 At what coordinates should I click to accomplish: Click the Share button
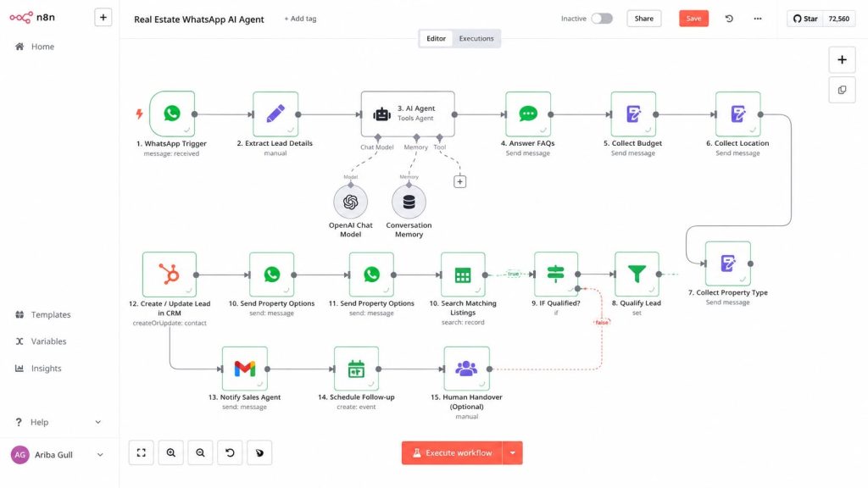(x=644, y=19)
